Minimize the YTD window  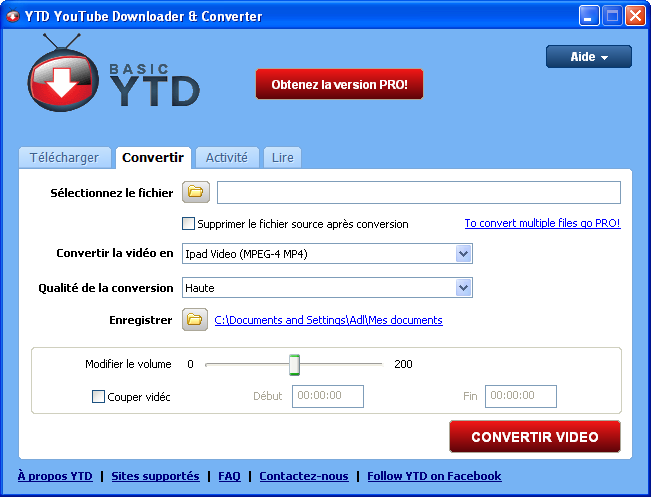click(589, 16)
